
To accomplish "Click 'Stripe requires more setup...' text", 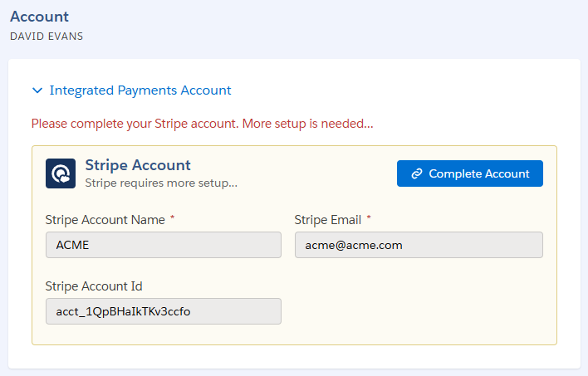I will 161,183.
